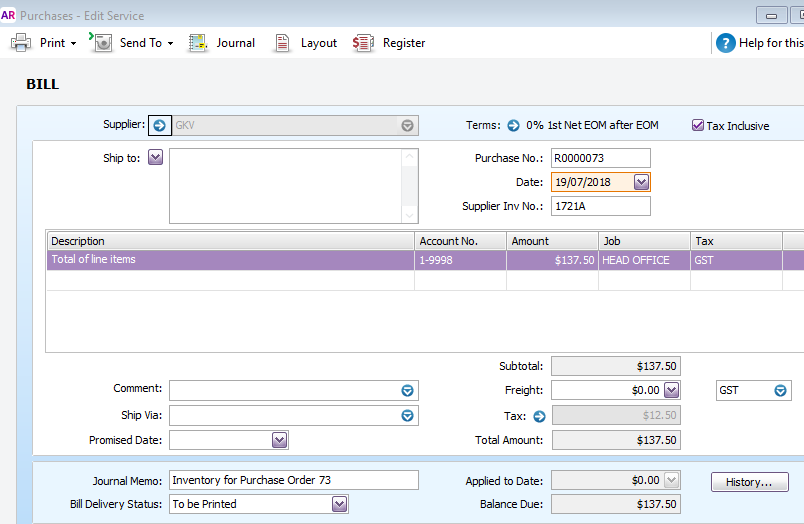Minimize the Purchases window
The height and width of the screenshot is (524, 804).
click(771, 15)
